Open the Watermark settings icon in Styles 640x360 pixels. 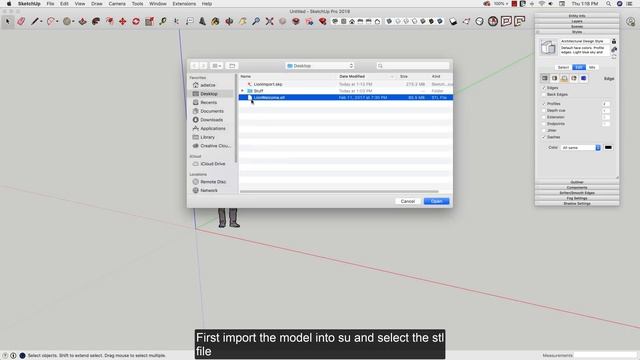(574, 78)
